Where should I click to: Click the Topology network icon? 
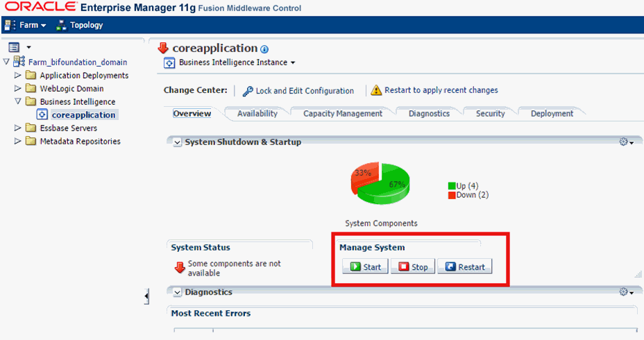click(x=61, y=26)
